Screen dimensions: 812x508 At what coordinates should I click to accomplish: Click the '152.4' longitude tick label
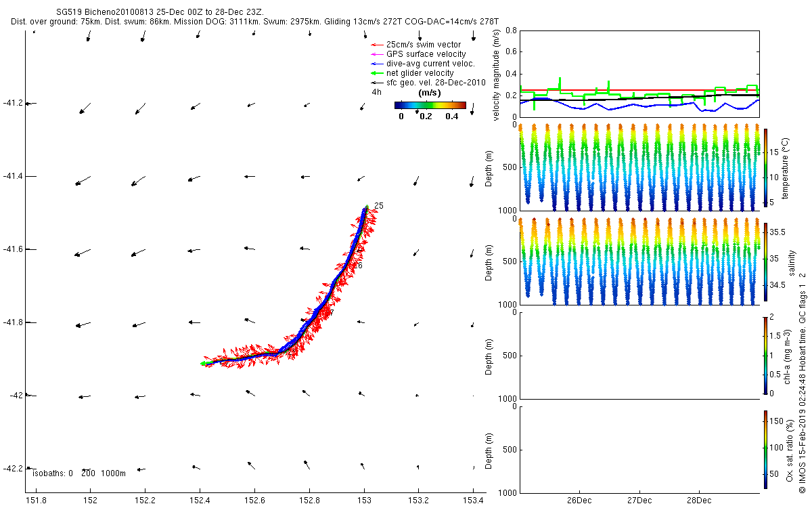point(200,501)
